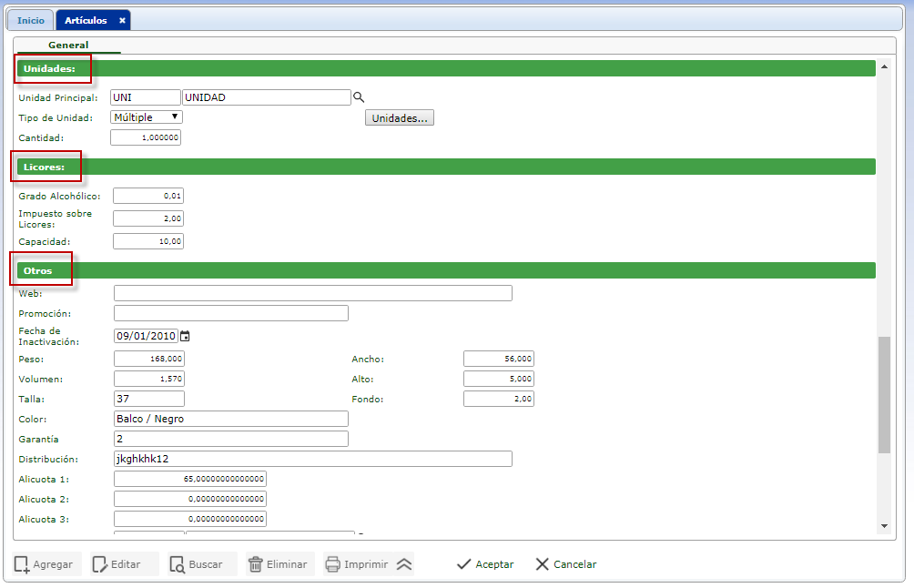
Task: Click the scroll down arrow
Action: pos(884,525)
